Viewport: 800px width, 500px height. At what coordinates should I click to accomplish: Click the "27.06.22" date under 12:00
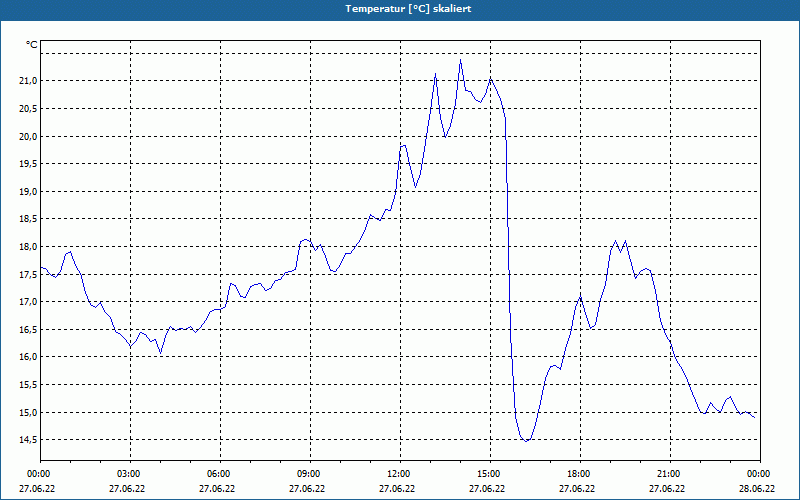[397, 489]
